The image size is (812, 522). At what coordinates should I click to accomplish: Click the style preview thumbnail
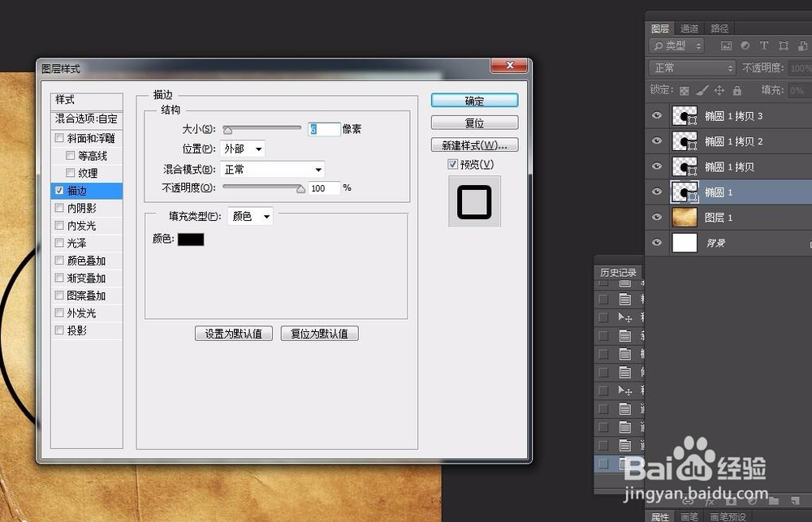[x=474, y=201]
